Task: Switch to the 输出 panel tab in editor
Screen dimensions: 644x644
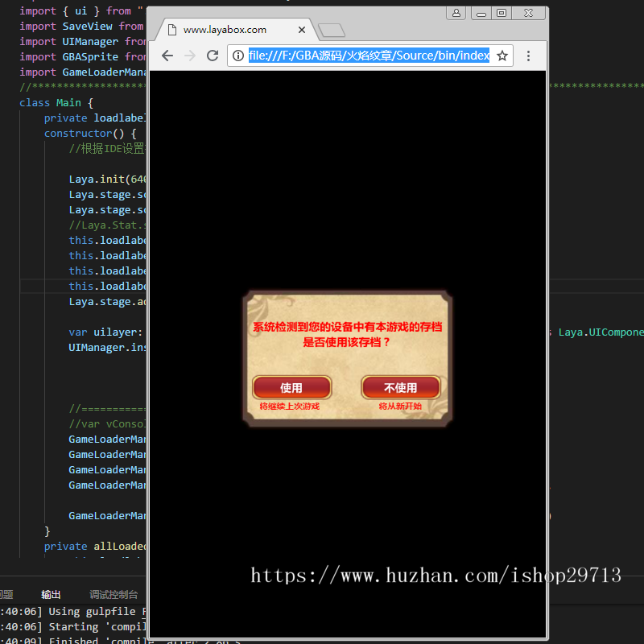Action: coord(51,594)
